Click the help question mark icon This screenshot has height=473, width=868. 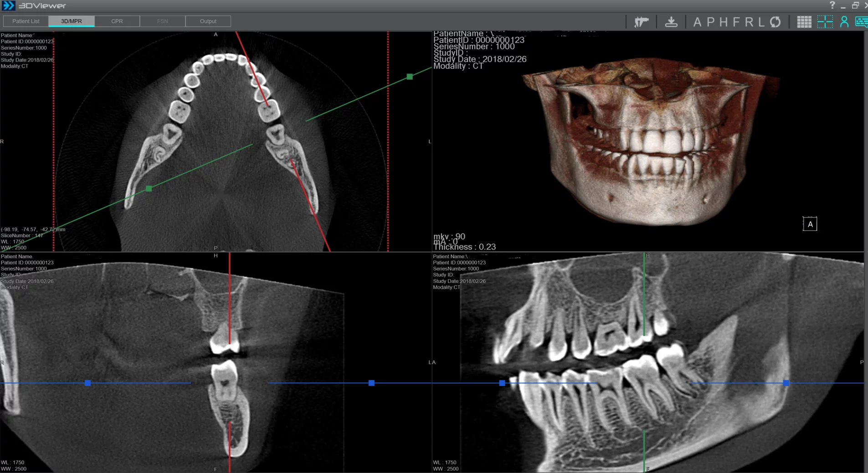832,5
